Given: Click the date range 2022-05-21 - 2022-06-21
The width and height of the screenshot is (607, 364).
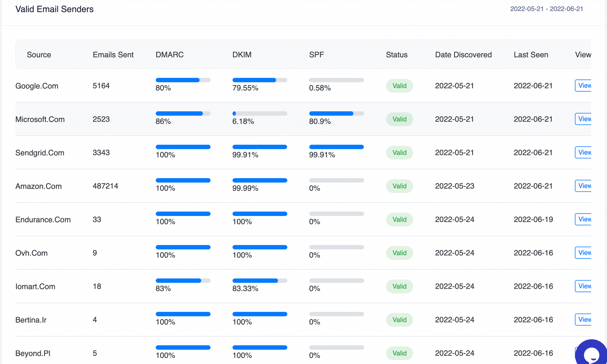Looking at the screenshot, I should [546, 9].
